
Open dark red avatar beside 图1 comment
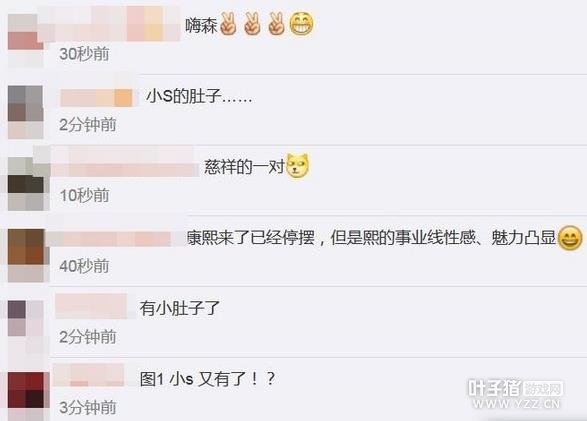[28, 396]
